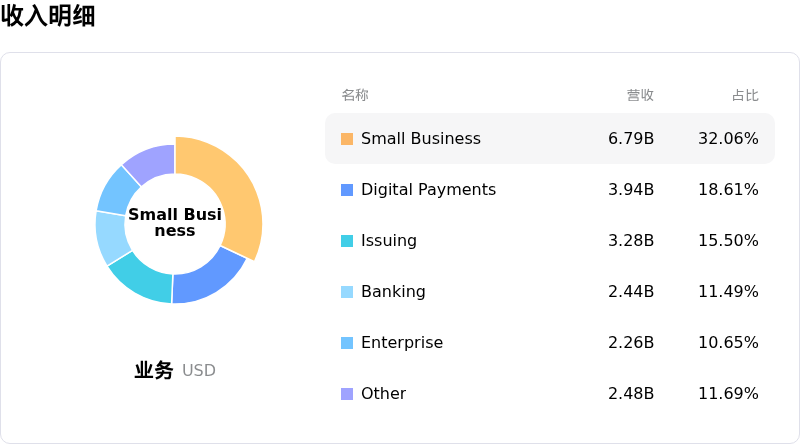Click the purple Other legend swatch
The width and height of the screenshot is (800, 444).
tap(347, 394)
